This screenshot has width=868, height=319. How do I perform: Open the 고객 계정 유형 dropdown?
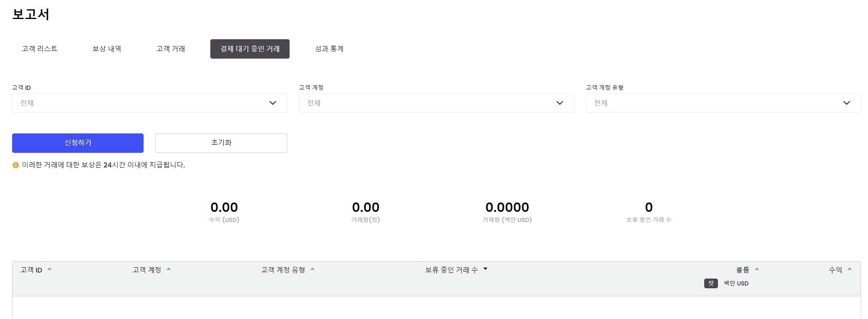pos(723,103)
